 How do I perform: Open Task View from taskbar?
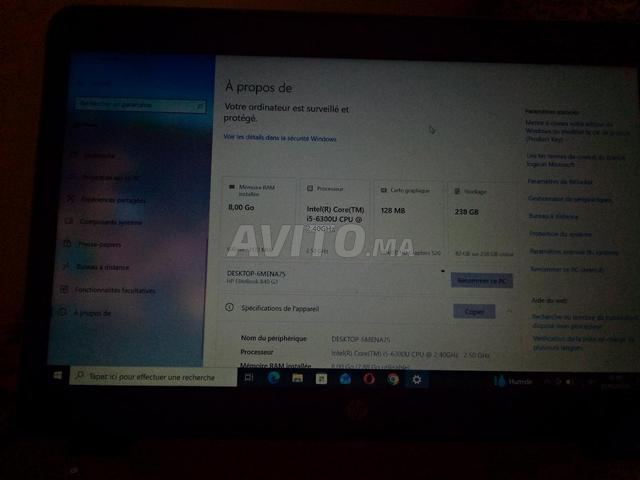pos(249,378)
